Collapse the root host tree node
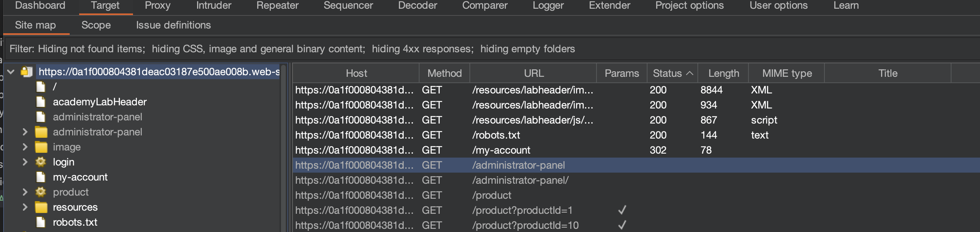980x232 pixels. pos(11,72)
